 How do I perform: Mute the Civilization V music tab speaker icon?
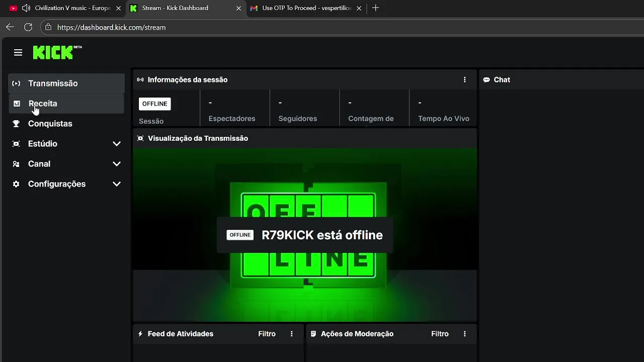(x=26, y=8)
